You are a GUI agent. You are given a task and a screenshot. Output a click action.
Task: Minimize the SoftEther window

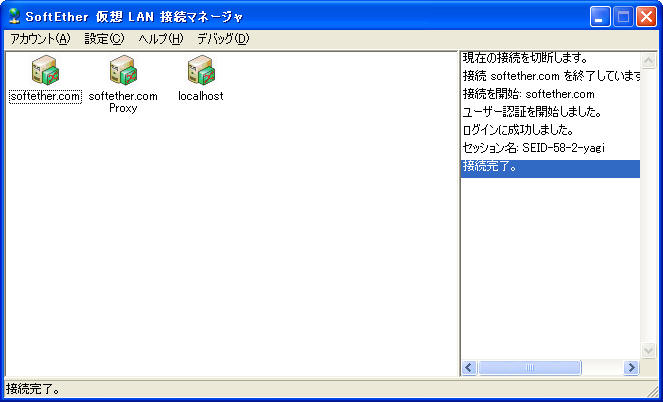click(600, 17)
